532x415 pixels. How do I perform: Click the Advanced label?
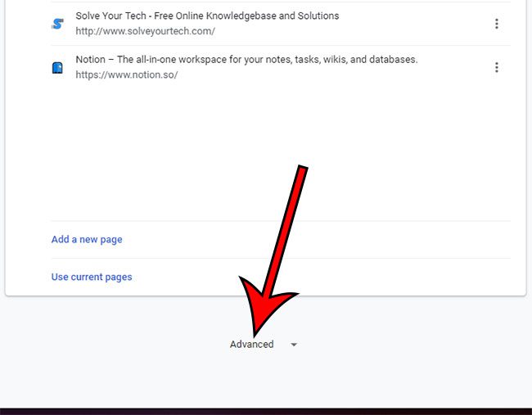(251, 345)
